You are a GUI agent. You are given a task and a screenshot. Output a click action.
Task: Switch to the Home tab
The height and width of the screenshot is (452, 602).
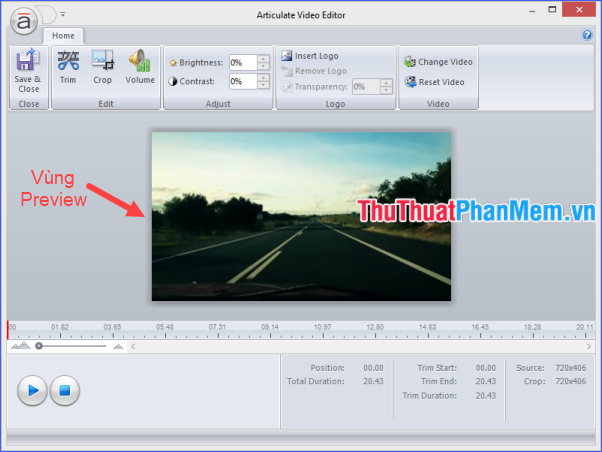(63, 36)
